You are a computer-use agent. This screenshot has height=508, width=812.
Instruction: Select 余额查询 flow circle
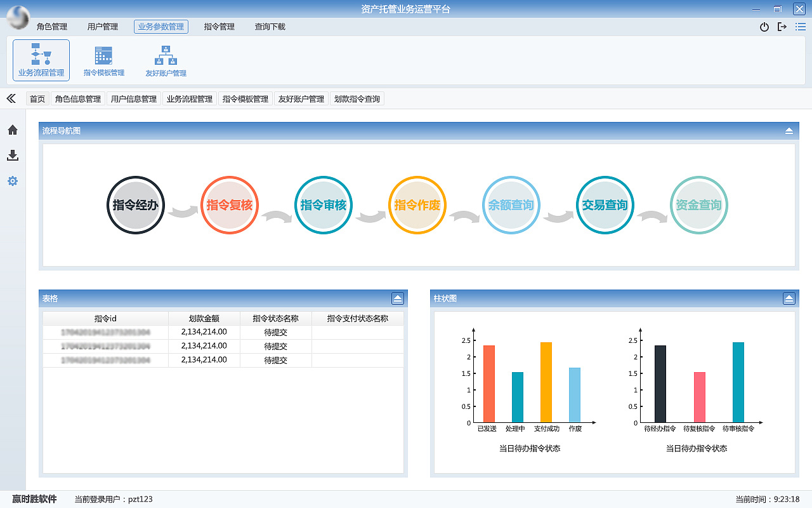[511, 205]
